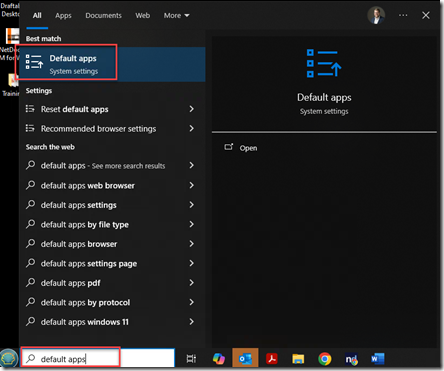The height and width of the screenshot is (371, 444).
Task: Expand Reset default apps chevron
Action: [191, 109]
